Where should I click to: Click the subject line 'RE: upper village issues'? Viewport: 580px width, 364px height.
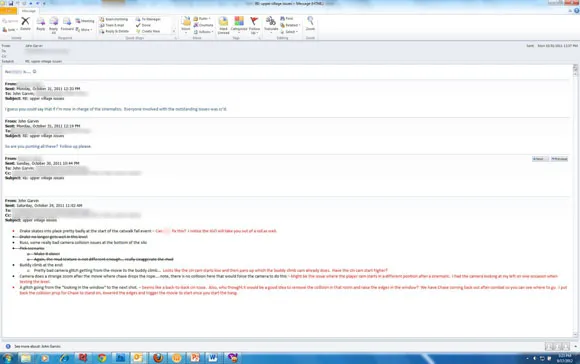[44, 61]
